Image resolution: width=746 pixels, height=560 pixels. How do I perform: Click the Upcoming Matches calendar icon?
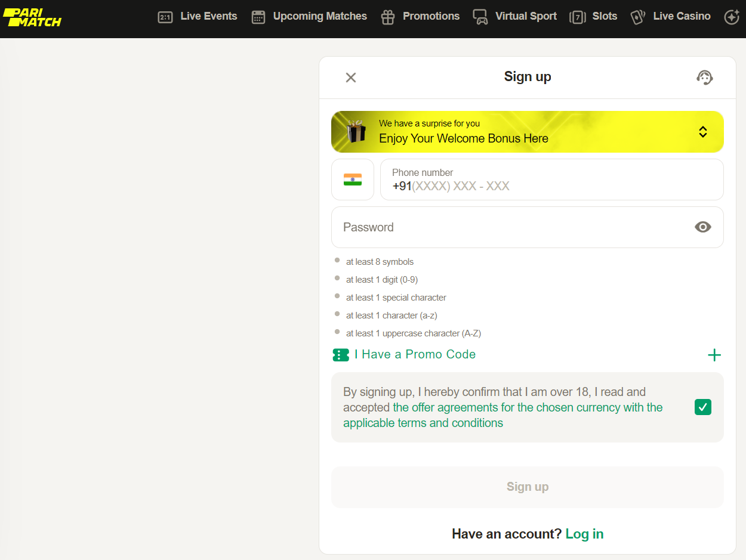tap(258, 17)
